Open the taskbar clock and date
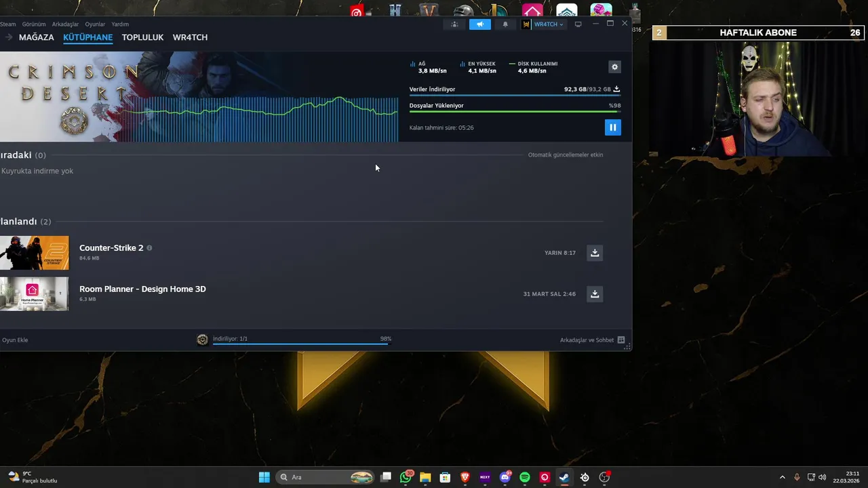Viewport: 868px width, 488px height. 846,477
